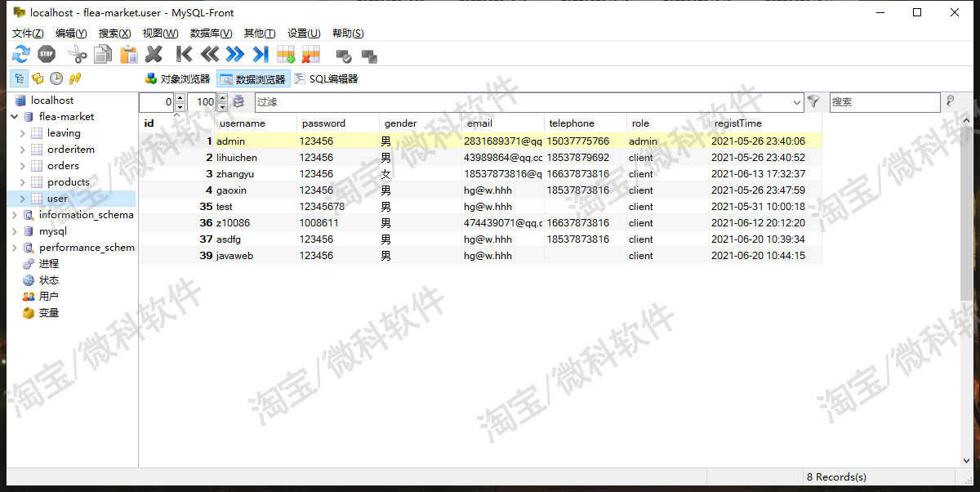This screenshot has width=980, height=492.
Task: Click the search go icon
Action: [x=951, y=101]
